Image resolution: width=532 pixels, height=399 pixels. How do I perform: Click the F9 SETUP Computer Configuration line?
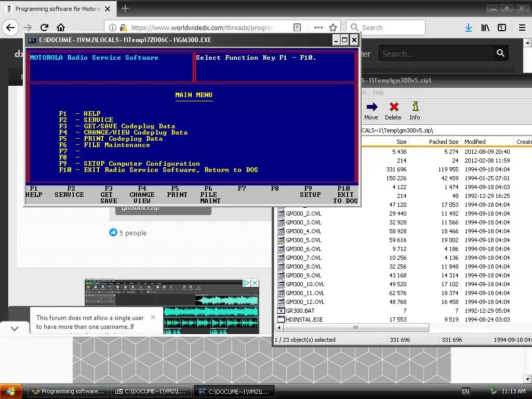pyautogui.click(x=129, y=164)
